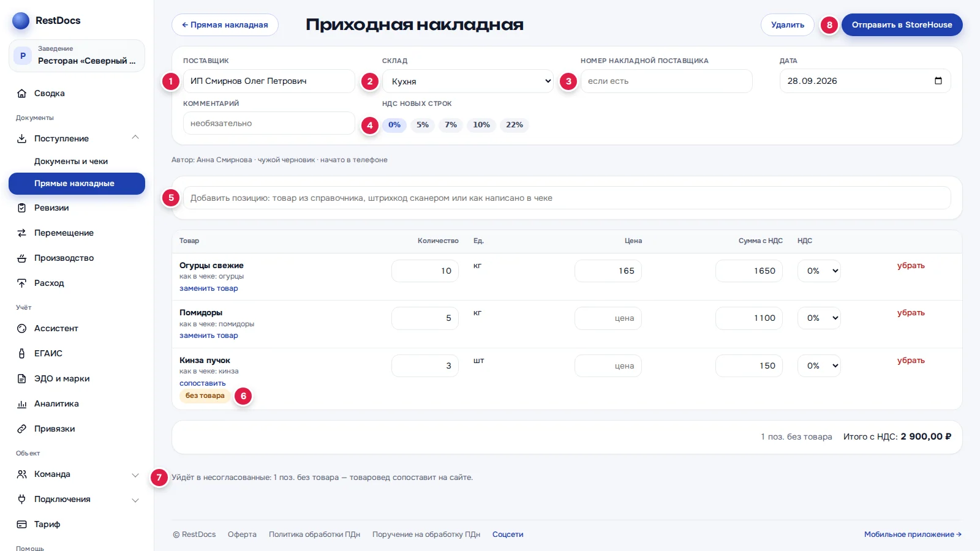980x551 pixels.
Task: Go back to Прямая накладная
Action: coord(225,25)
